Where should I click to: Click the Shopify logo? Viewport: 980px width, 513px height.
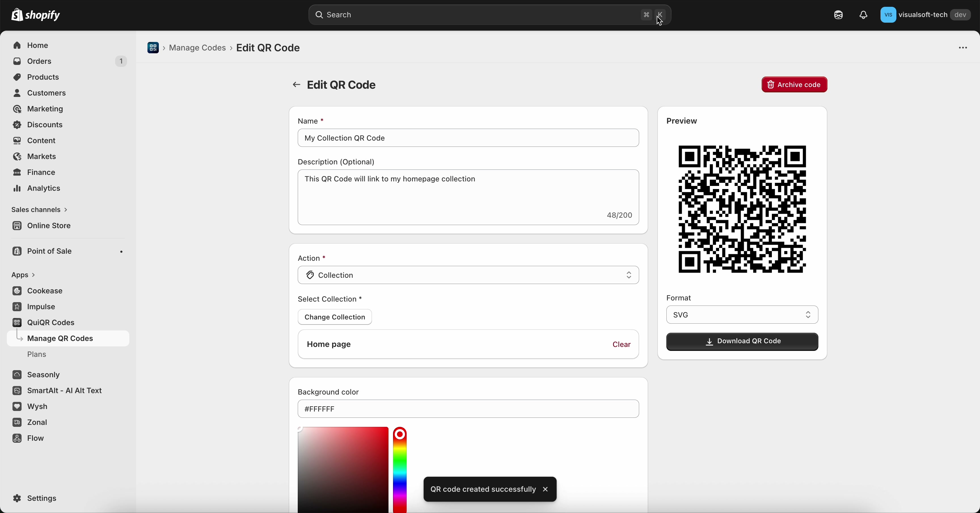coord(36,15)
